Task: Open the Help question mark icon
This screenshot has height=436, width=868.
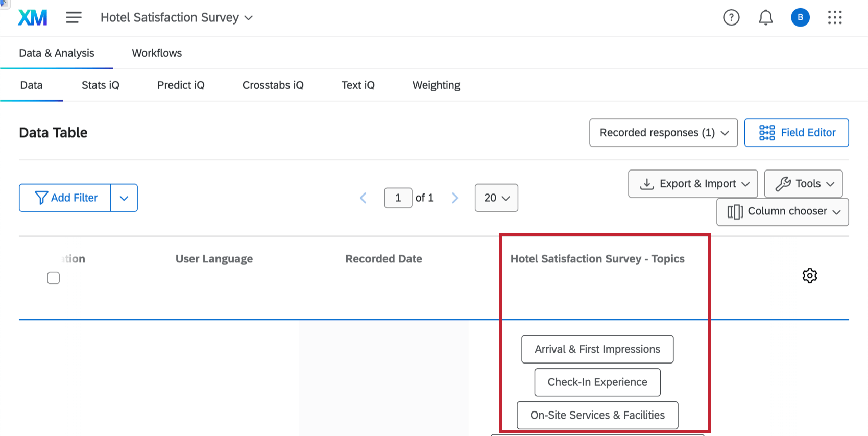Action: (731, 18)
